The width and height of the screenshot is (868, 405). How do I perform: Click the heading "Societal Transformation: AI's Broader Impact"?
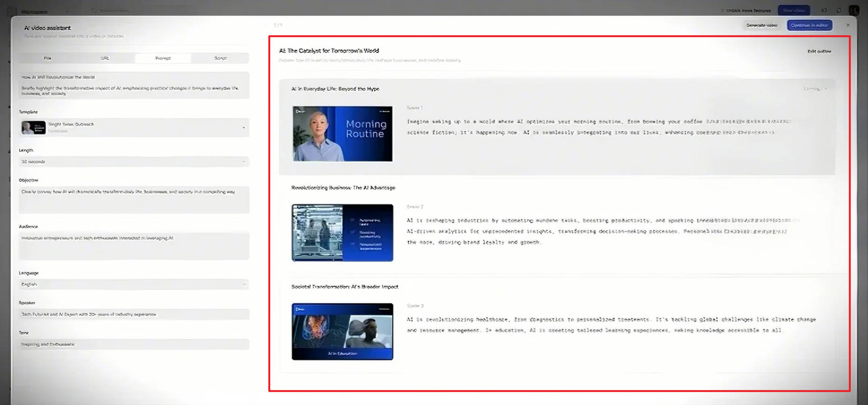[x=345, y=287]
